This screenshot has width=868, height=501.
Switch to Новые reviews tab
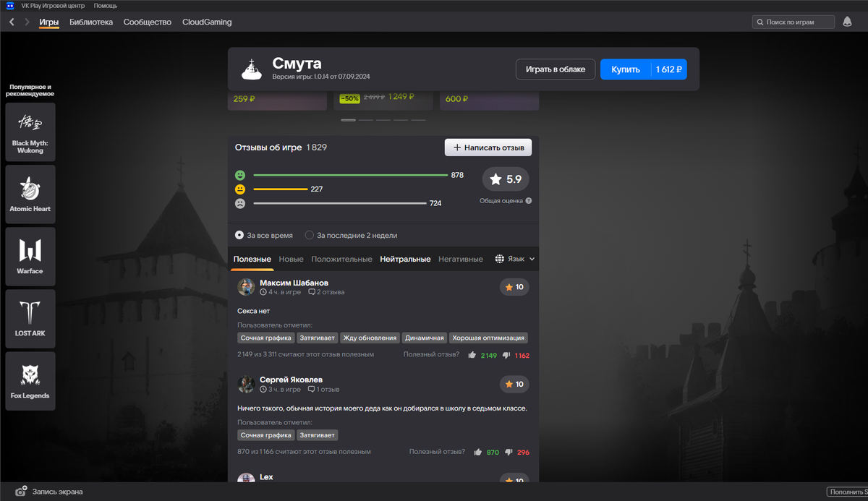(x=292, y=259)
